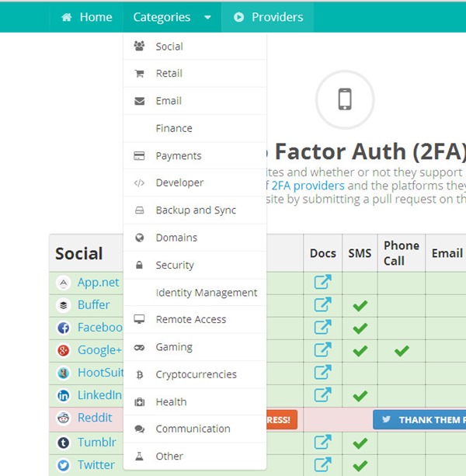Click the Reddit logo icon

(64, 418)
